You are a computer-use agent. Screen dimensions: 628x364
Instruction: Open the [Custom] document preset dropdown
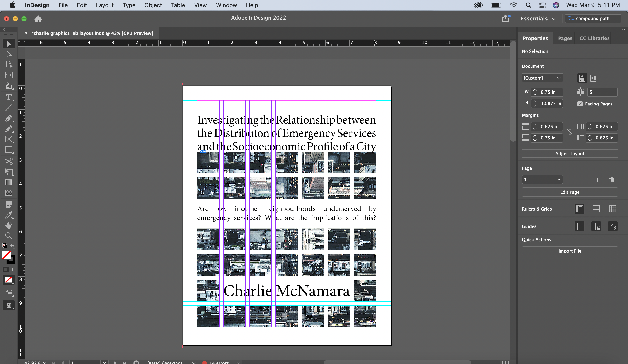[542, 78]
